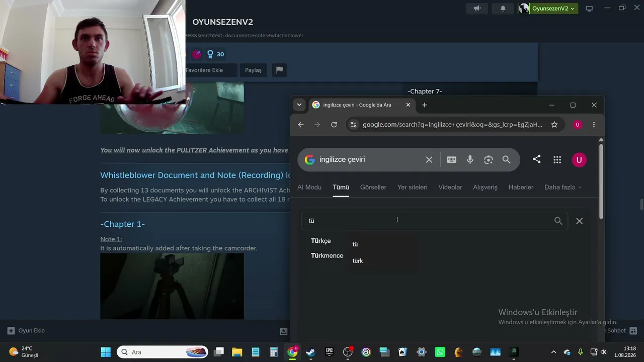Image resolution: width=644 pixels, height=362 pixels.
Task: View site information in address bar
Action: pyautogui.click(x=353, y=125)
